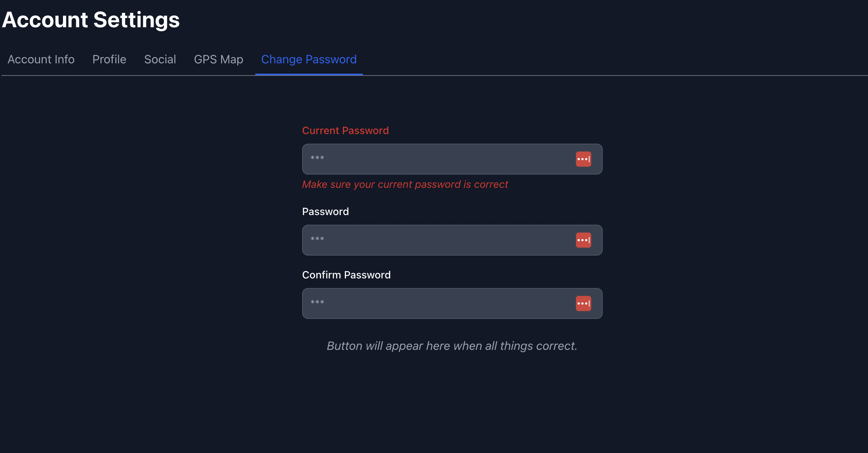
Task: Click inside the Password input field
Action: 424,240
